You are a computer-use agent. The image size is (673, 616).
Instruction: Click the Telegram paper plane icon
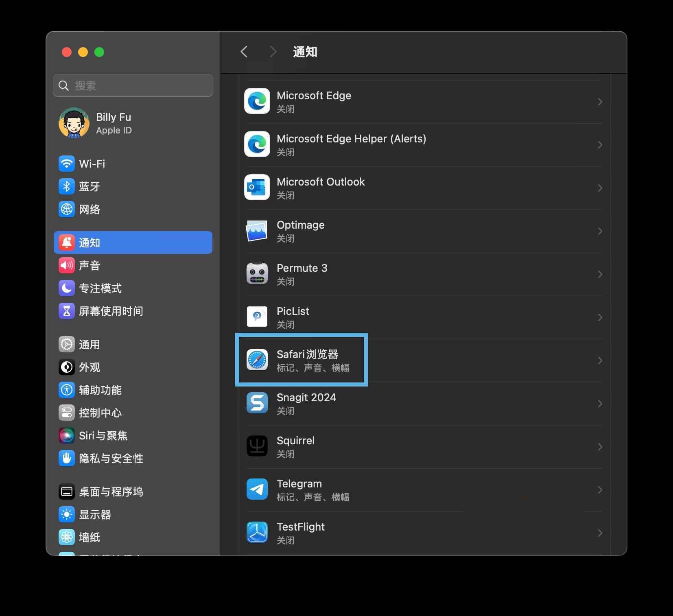tap(257, 489)
